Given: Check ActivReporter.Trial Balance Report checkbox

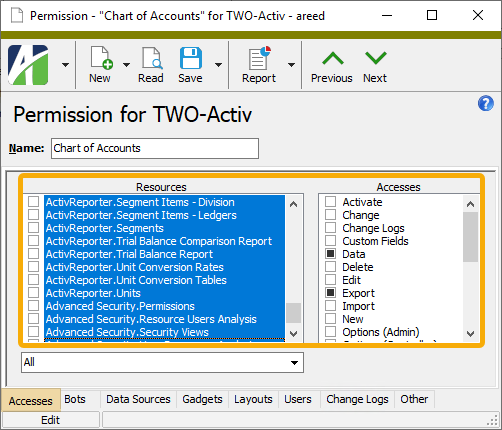Looking at the screenshot, I should pyautogui.click(x=33, y=254).
